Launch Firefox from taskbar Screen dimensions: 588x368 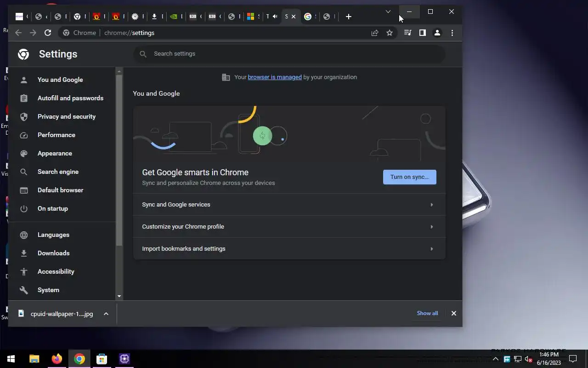click(57, 359)
